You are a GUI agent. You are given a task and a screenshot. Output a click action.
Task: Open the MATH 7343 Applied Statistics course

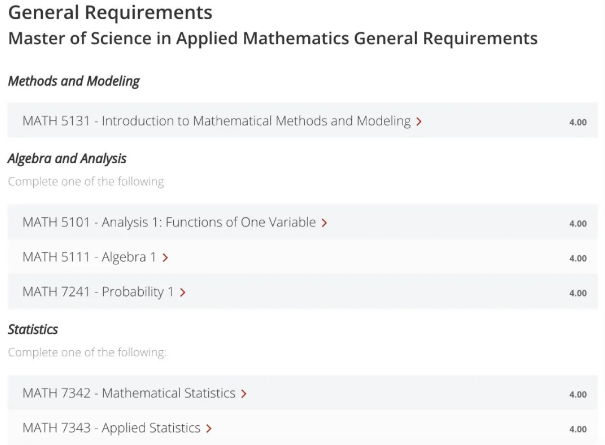[x=111, y=429]
